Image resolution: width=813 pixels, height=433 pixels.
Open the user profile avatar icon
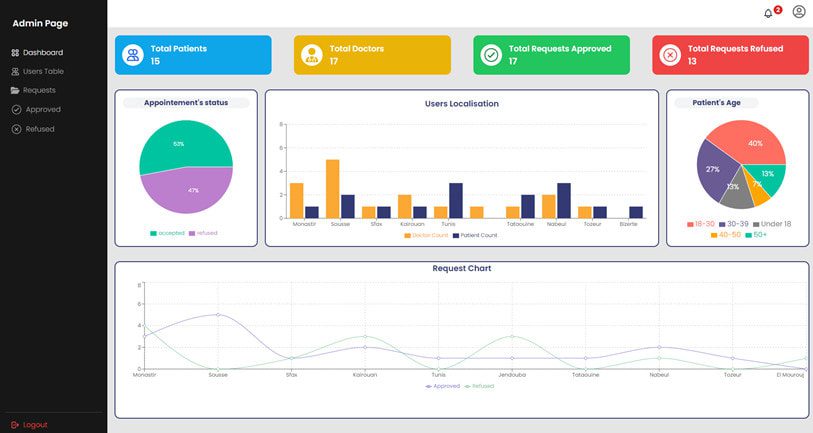799,11
